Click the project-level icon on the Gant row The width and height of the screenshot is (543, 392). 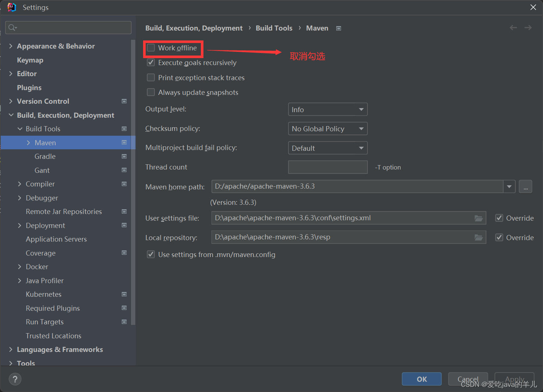(x=124, y=170)
